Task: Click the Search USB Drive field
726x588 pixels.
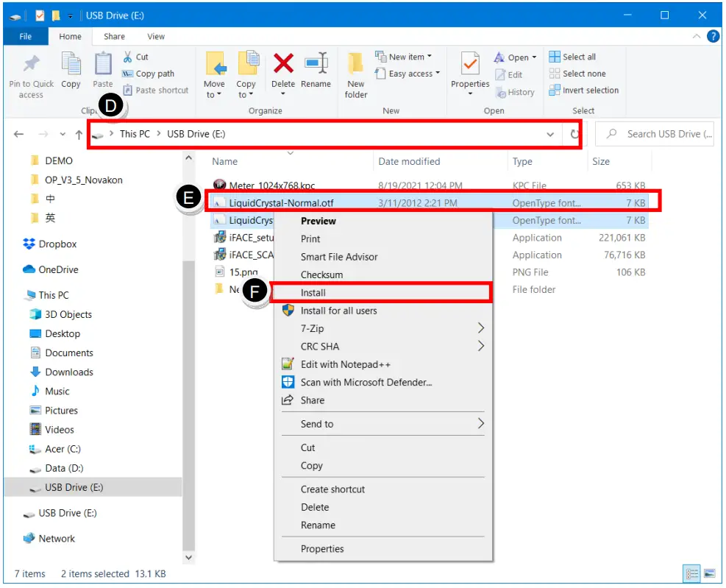Action: tap(654, 135)
